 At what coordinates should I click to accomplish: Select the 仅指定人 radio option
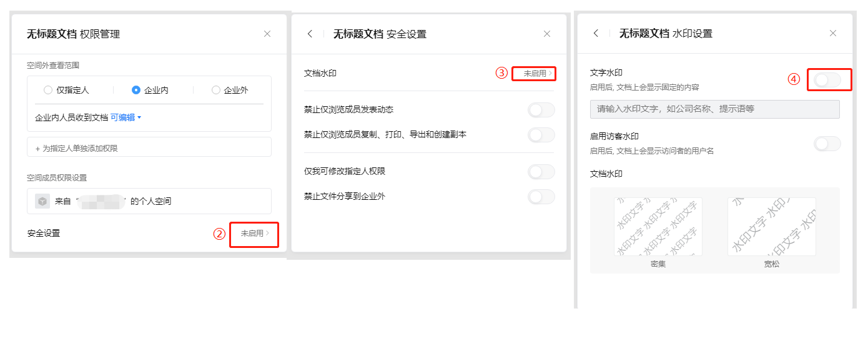click(66, 90)
